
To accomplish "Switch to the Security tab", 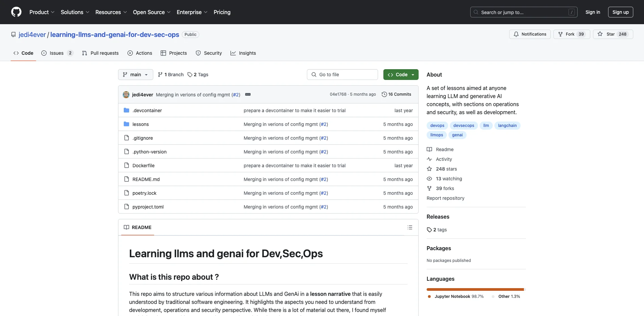I will pos(209,53).
